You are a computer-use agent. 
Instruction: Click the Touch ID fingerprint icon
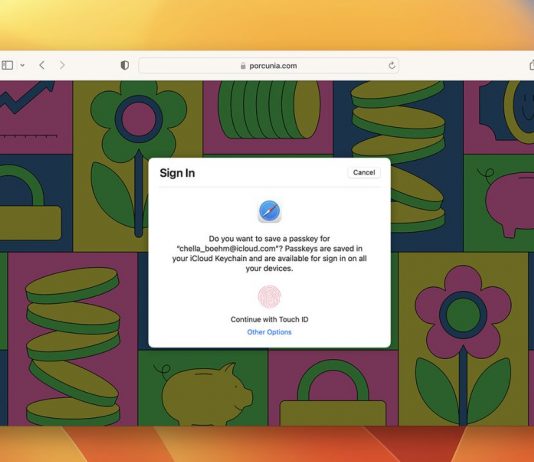point(269,297)
